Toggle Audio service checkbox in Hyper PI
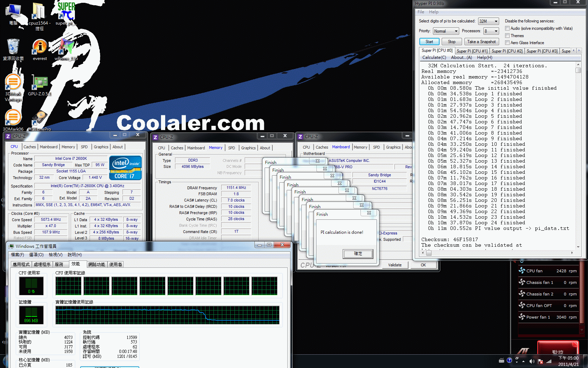This screenshot has width=588, height=368. pos(507,28)
